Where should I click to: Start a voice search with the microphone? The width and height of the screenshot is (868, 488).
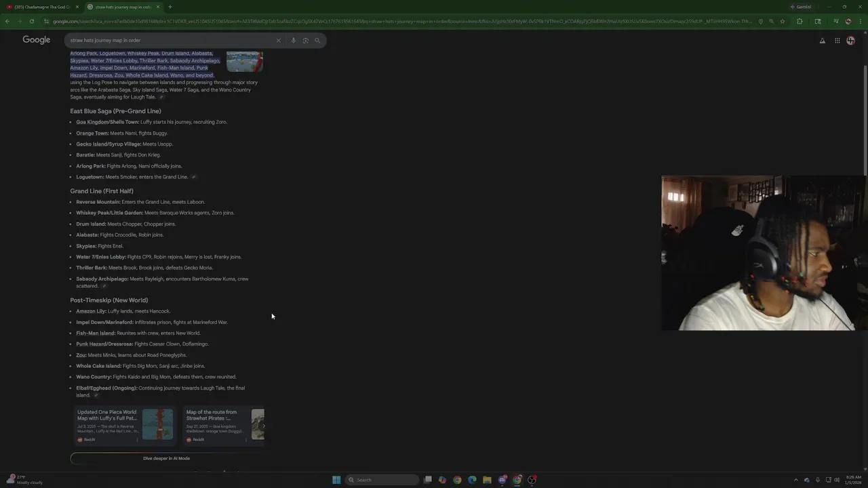pos(293,40)
